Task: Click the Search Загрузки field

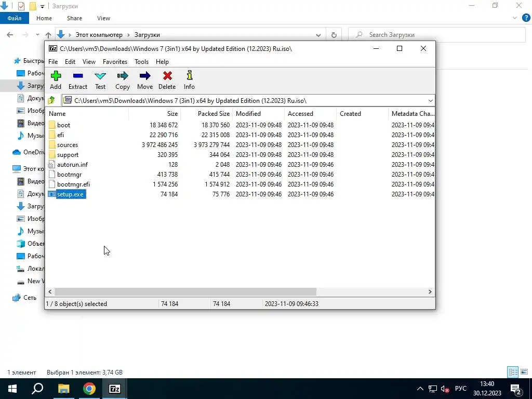Action: [437, 35]
